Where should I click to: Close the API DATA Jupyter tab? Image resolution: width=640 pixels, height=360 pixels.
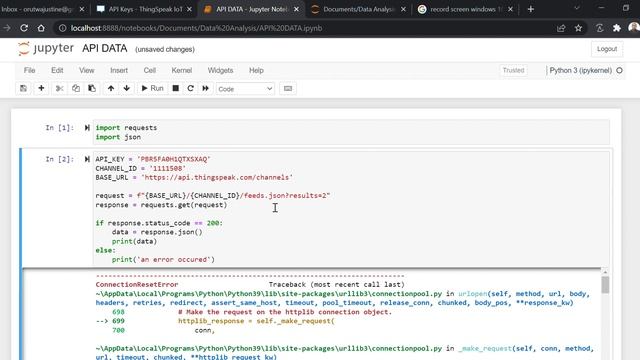pos(296,9)
